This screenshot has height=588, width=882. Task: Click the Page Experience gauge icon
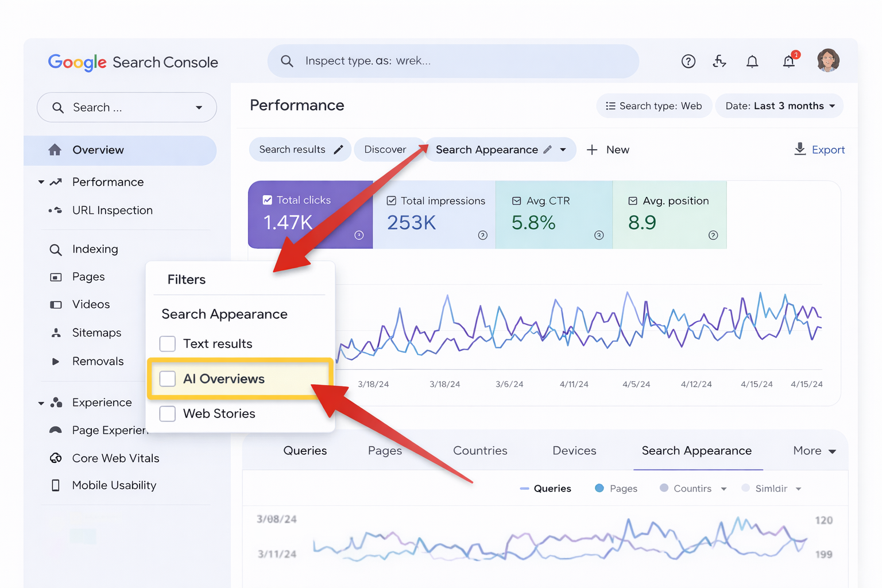56,430
